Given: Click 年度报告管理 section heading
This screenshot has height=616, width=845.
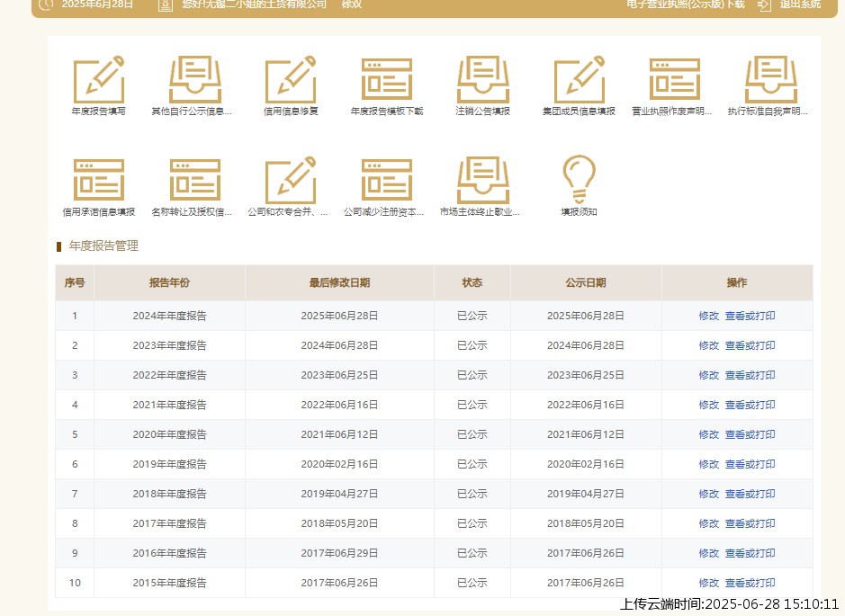Looking at the screenshot, I should point(103,246).
